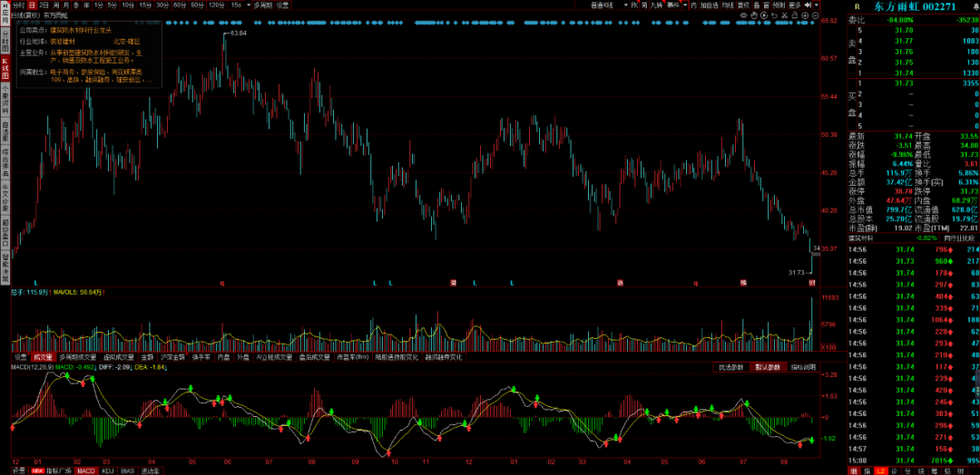Image resolution: width=980 pixels, height=475 pixels.
Task: Click the red 财 event marker
Action: 812,283
